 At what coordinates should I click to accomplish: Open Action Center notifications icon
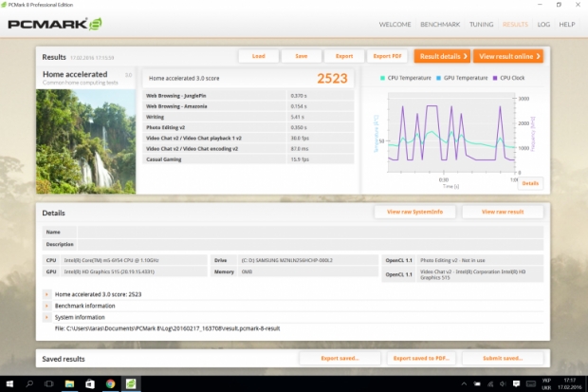coord(516,383)
